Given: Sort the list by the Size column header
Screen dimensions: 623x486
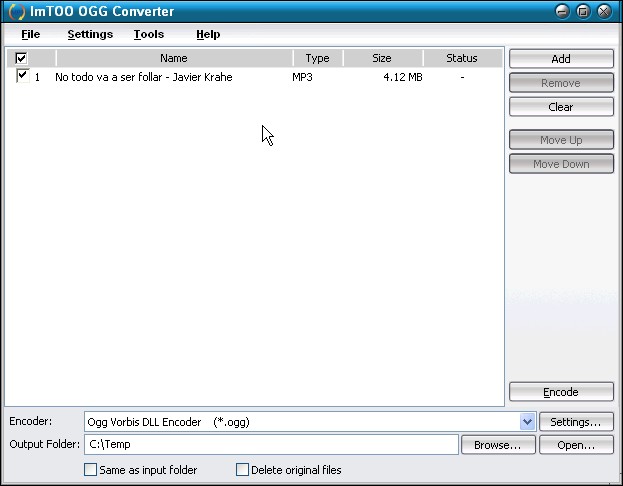Looking at the screenshot, I should point(382,58).
